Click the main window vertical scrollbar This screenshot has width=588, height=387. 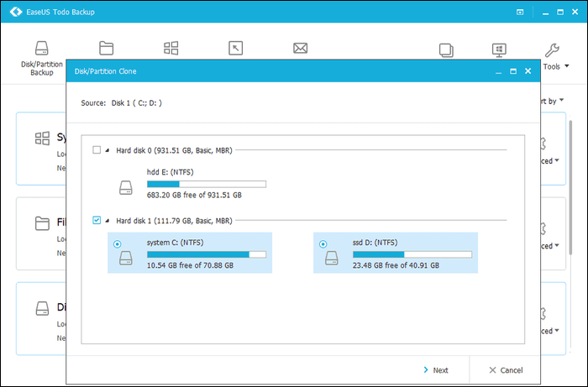coord(570,187)
